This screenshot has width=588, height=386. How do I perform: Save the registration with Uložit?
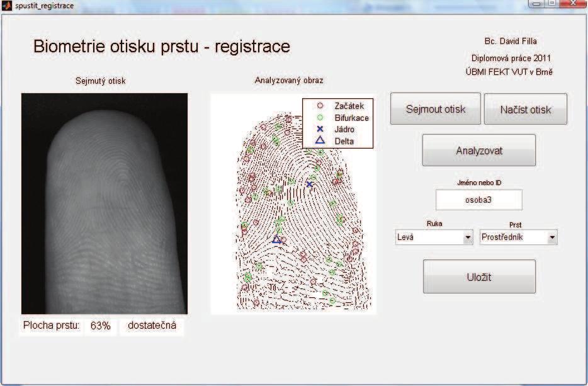pos(479,277)
